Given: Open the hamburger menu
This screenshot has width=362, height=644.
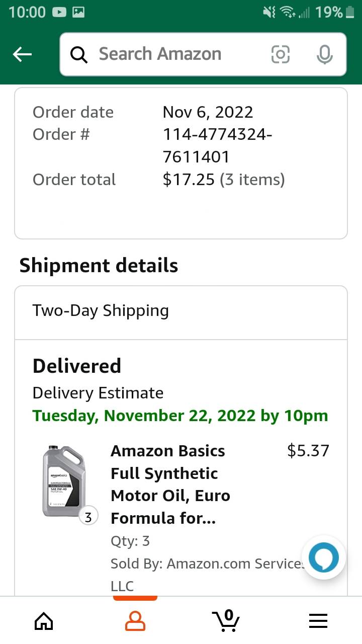Looking at the screenshot, I should 318,621.
